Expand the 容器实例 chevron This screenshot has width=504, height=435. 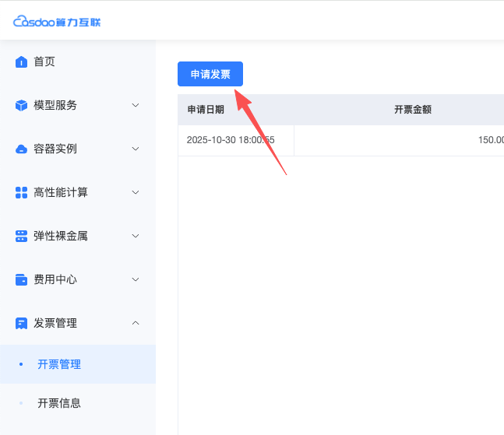point(136,149)
